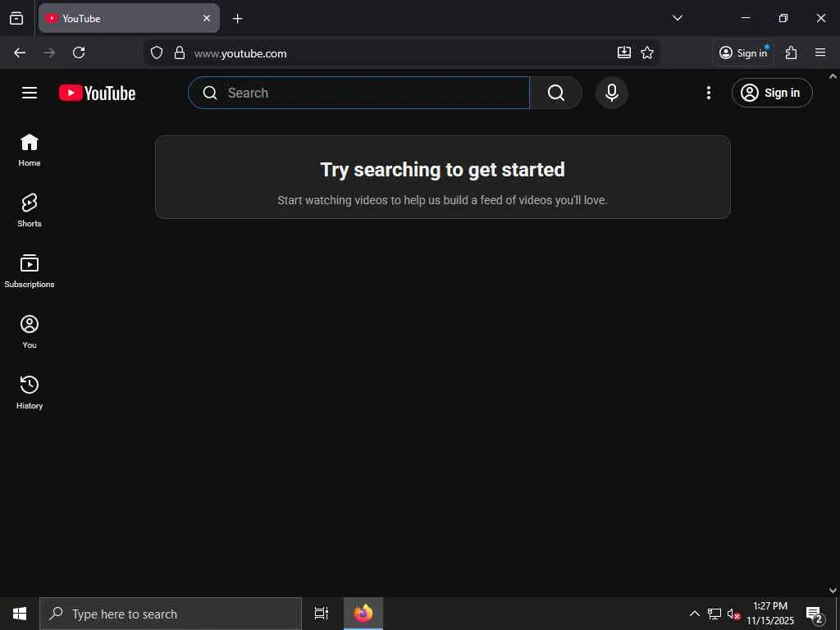Go to Home in the sidebar
This screenshot has height=630, width=840.
pyautogui.click(x=30, y=150)
